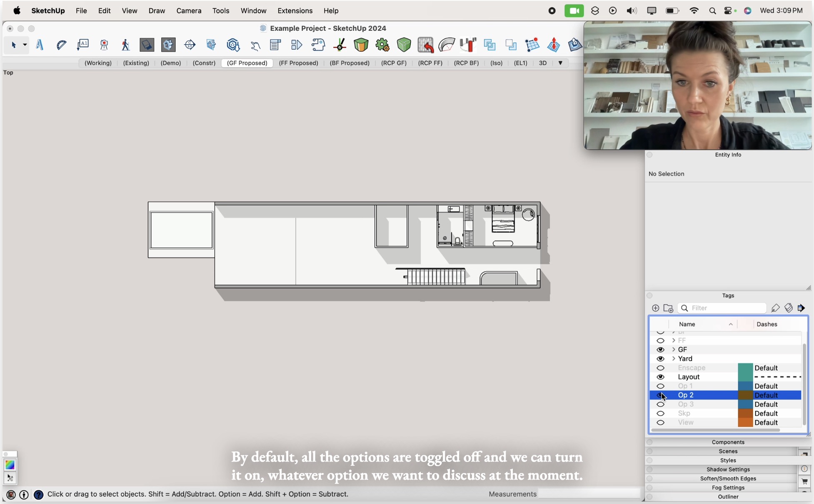Expand the Shadow Settings panel
Viewport: 814px width, 504px height.
[728, 469]
